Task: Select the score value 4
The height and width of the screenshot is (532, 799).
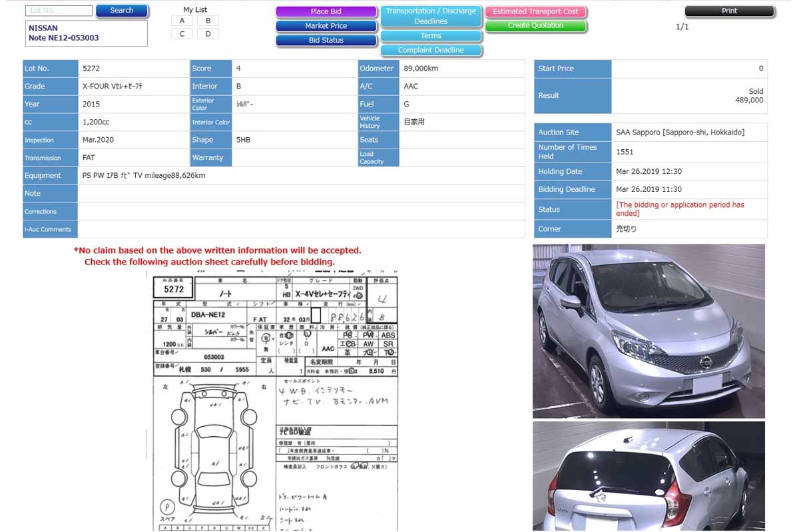Action: pos(238,69)
